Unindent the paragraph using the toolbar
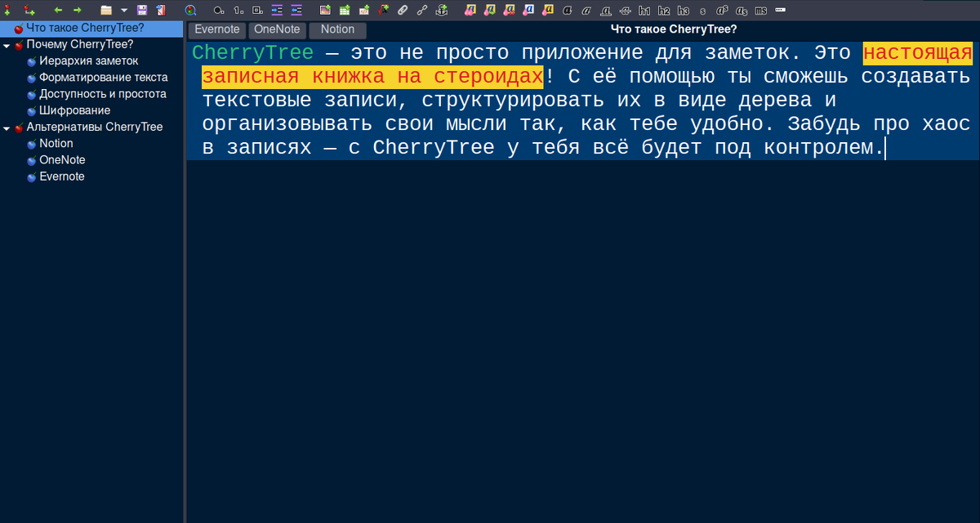980x523 pixels. (296, 11)
